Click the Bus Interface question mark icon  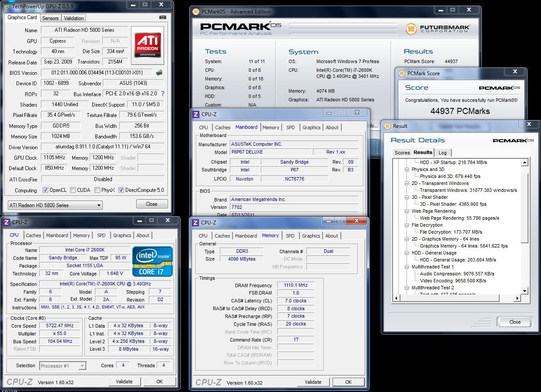point(163,94)
